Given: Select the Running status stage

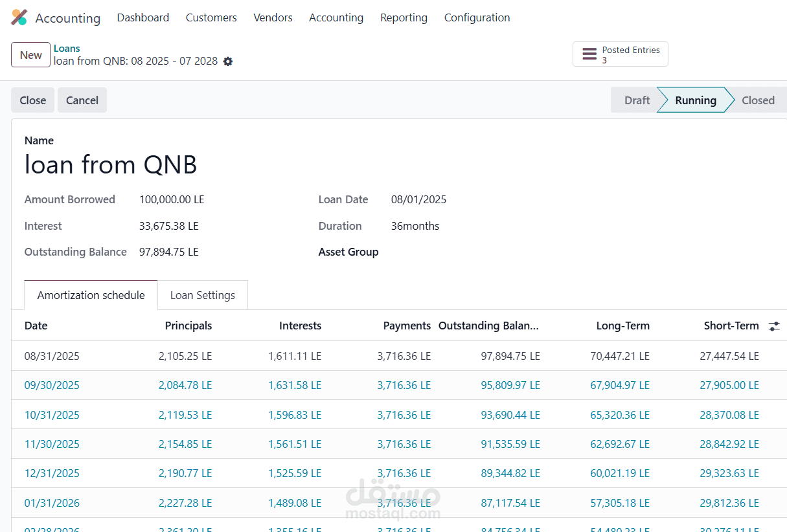Looking at the screenshot, I should click(696, 100).
